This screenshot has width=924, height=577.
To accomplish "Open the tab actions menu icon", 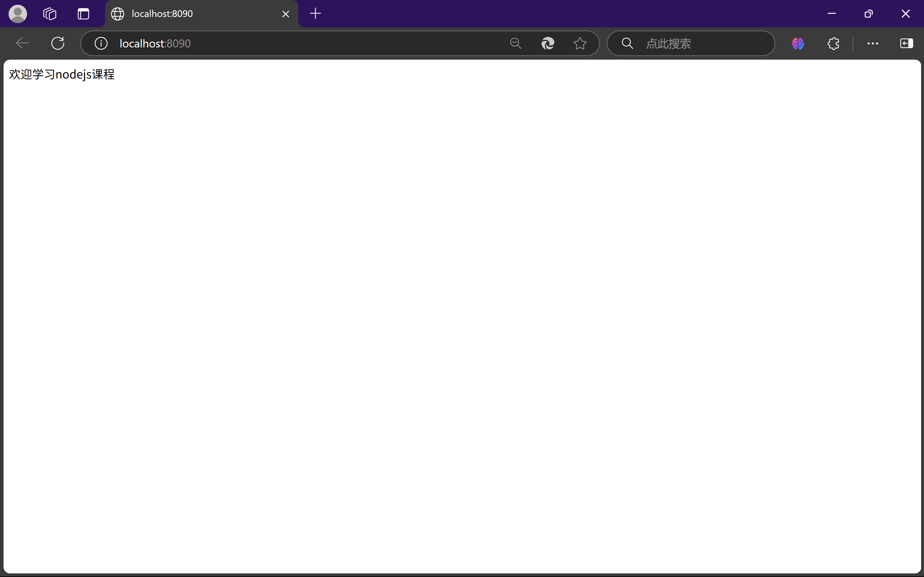I will [x=83, y=14].
